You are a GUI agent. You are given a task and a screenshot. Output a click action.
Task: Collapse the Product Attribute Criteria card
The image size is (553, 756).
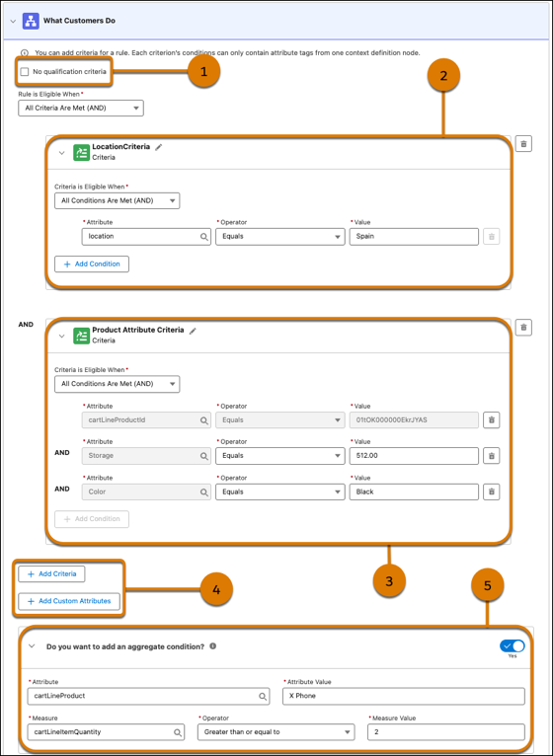coord(62,336)
